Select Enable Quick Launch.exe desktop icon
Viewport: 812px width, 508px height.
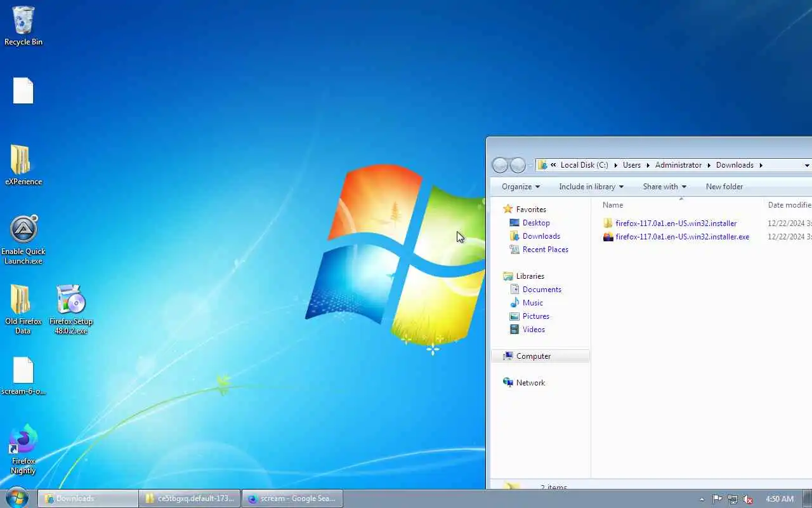pos(23,240)
